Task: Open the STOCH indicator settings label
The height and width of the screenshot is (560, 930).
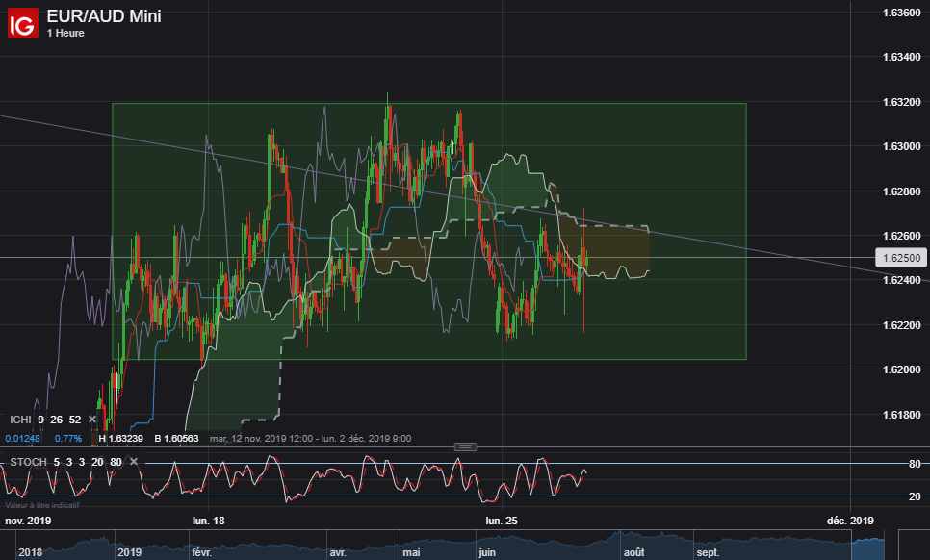Action: pyautogui.click(x=29, y=462)
